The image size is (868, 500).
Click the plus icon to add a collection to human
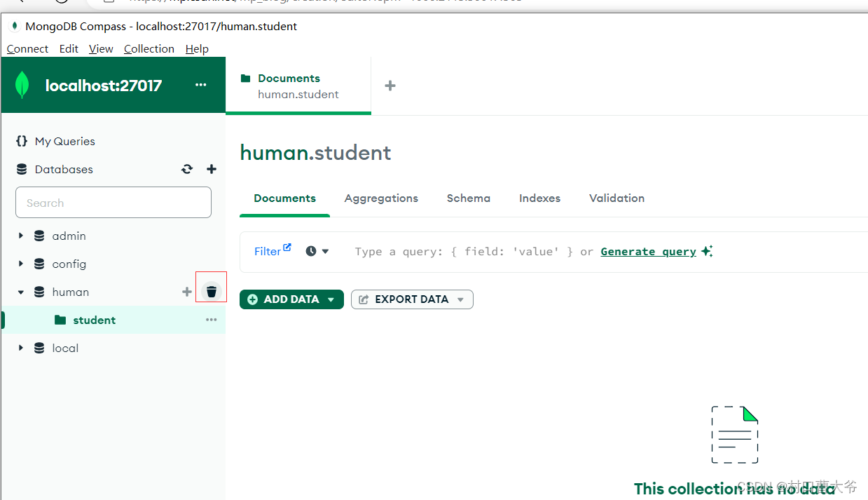coord(187,292)
